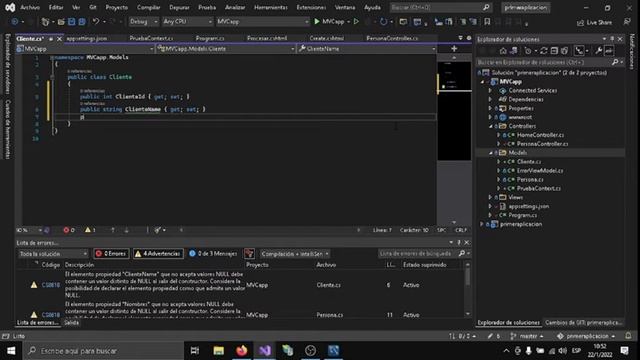The width and height of the screenshot is (640, 360).
Task: Click the error count indicator below the editor
Action: pos(69,230)
